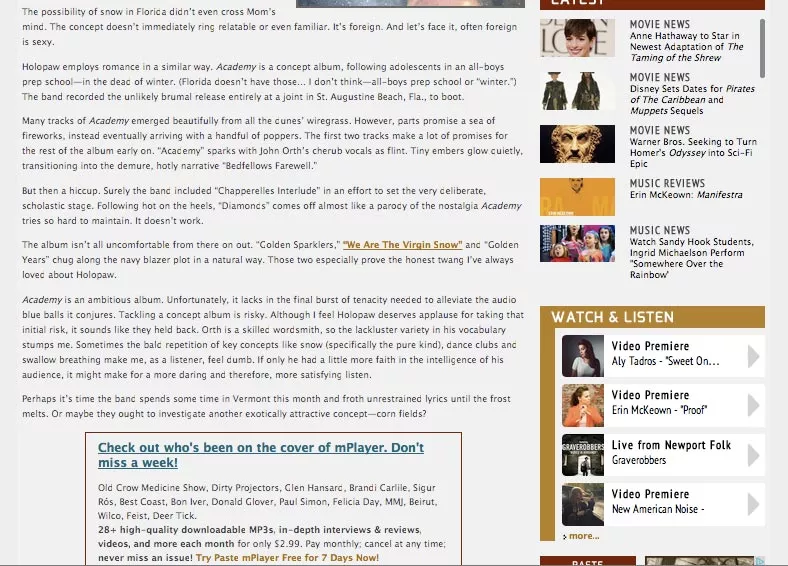Screen dimensions: 788x566
Task: Click the Sandy Hook Students performance thumbnail
Action: click(577, 243)
